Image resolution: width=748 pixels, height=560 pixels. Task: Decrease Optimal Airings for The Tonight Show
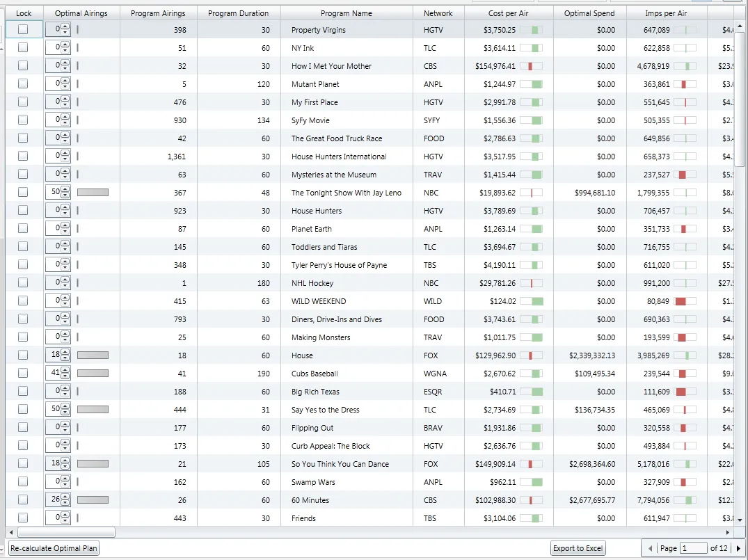click(65, 195)
